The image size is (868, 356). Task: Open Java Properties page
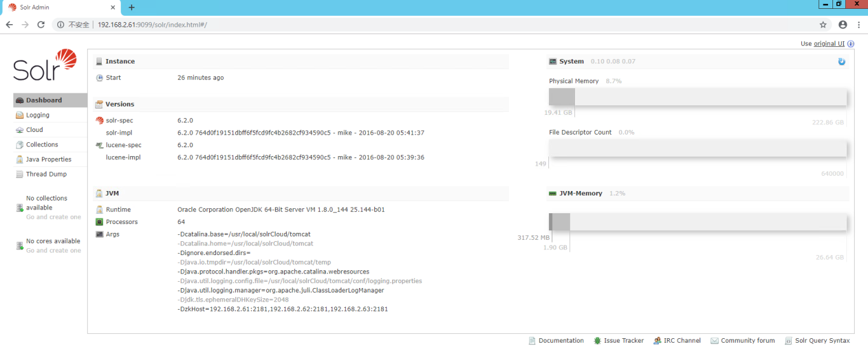pos(50,159)
